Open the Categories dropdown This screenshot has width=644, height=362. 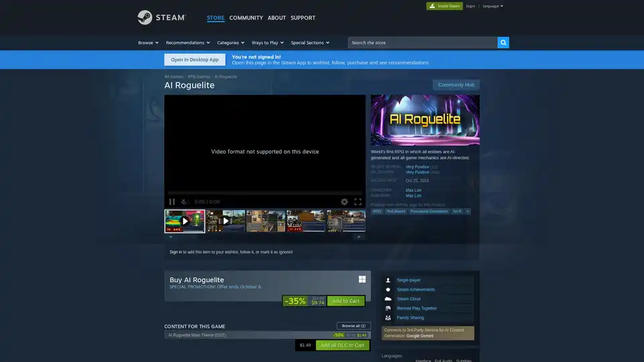click(x=231, y=42)
